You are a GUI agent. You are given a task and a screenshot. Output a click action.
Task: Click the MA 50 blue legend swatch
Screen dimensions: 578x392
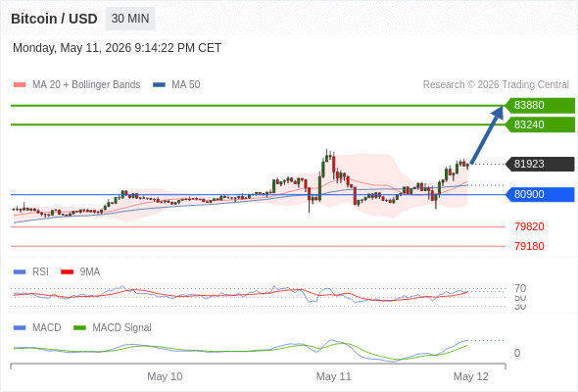[x=159, y=85]
